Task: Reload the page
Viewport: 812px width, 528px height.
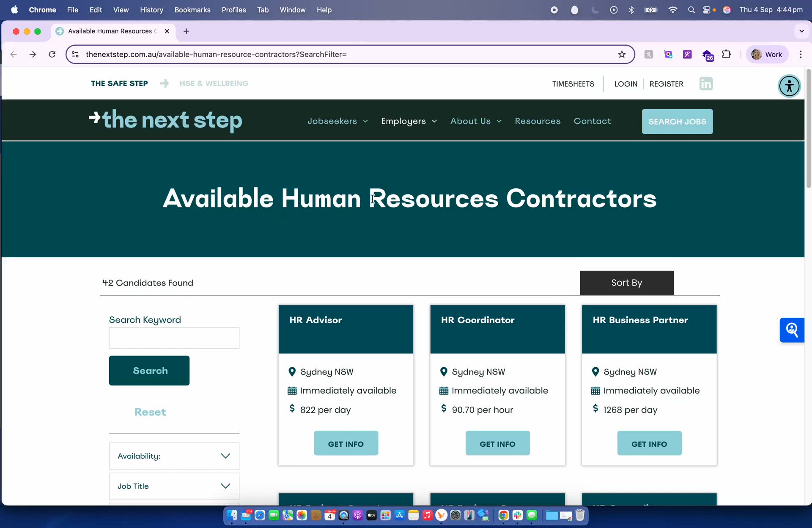Action: tap(52, 54)
